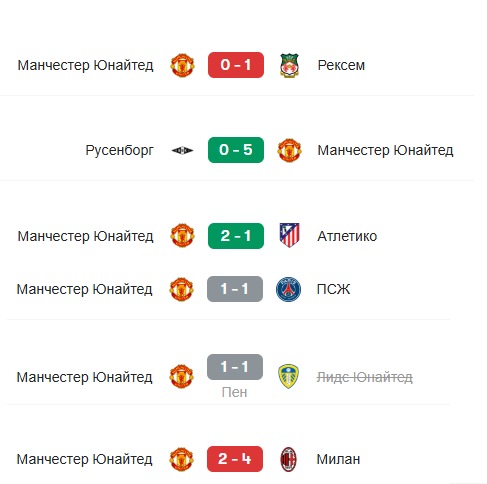The width and height of the screenshot is (487, 484).
Task: Click the AC Milan crest
Action: tap(288, 459)
